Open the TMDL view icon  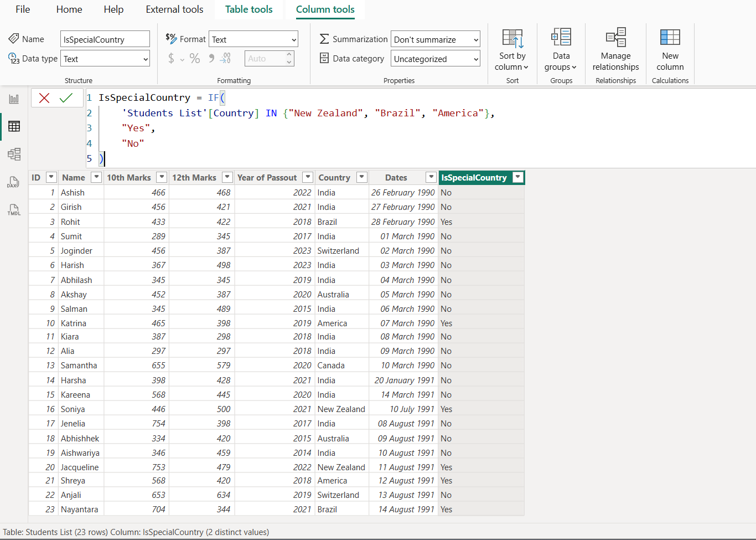pos(14,210)
